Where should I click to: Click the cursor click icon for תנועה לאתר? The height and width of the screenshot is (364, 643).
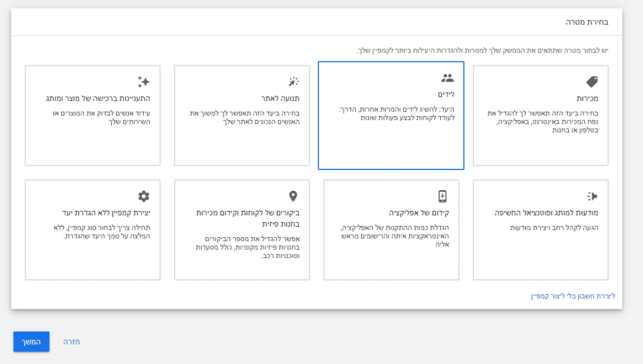click(293, 82)
